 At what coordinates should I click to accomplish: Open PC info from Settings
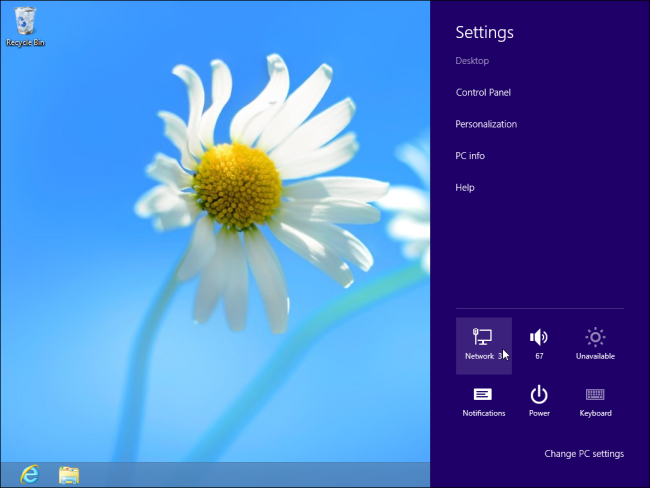[470, 156]
